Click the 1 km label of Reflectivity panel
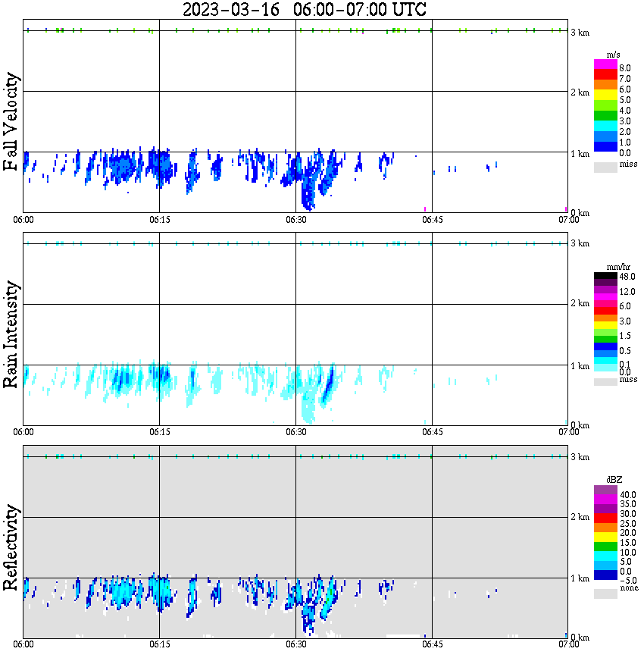 pos(580,578)
